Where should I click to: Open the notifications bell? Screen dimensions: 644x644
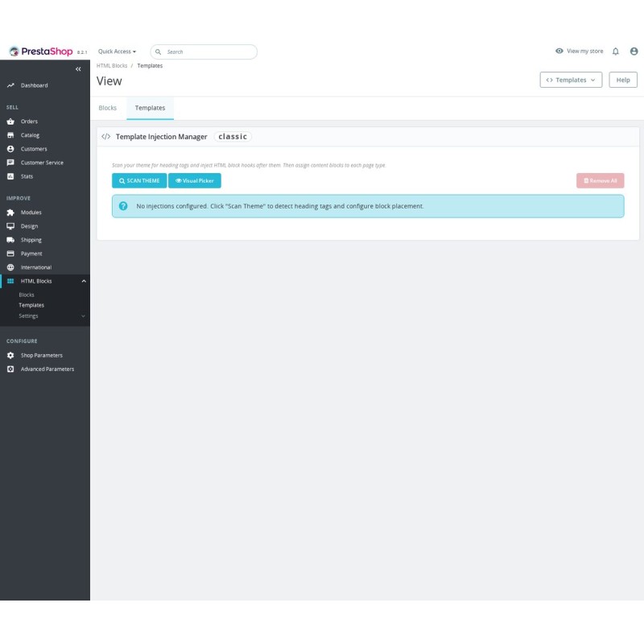point(615,52)
